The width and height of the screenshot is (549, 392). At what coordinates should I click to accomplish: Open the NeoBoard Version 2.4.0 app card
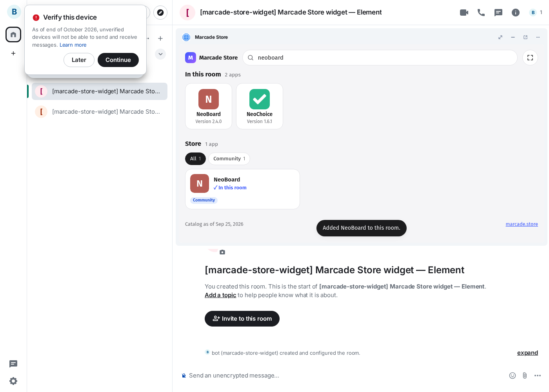pos(209,106)
